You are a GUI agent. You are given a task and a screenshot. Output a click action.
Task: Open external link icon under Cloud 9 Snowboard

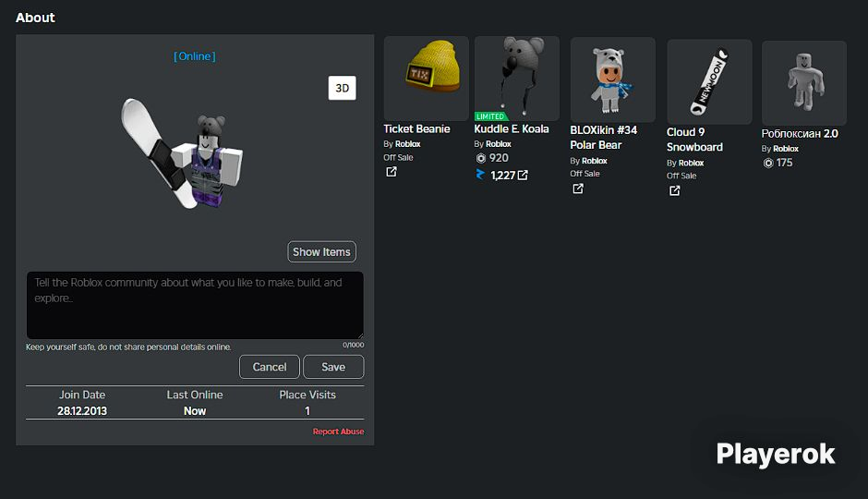click(674, 190)
